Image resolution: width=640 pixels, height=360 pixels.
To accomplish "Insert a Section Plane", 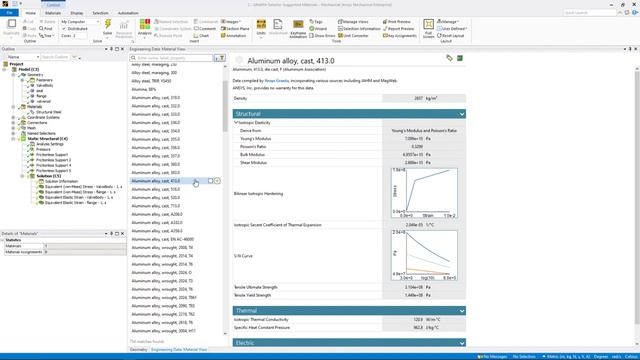I will point(235,29).
